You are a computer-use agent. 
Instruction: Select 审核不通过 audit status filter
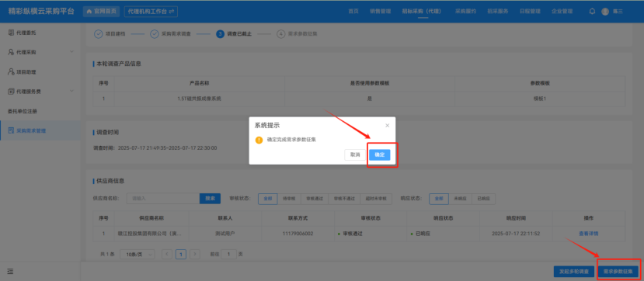click(x=344, y=199)
